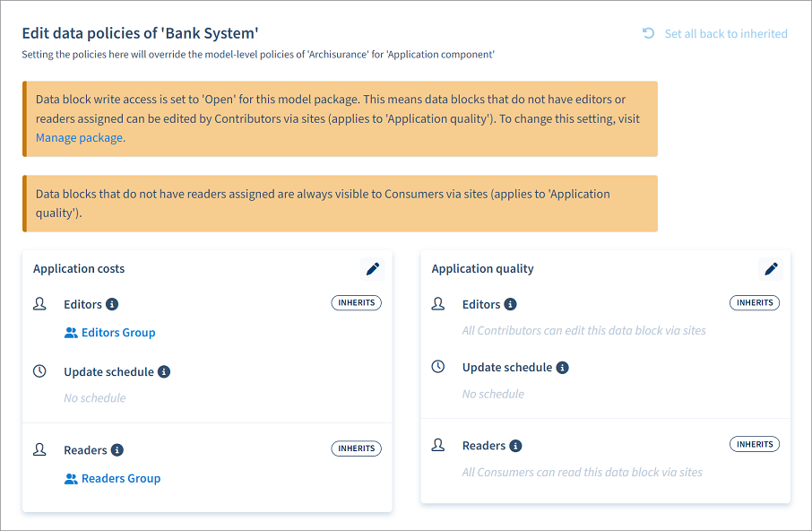Show info for Application quality Readers
Viewport: 812px width, 531px height.
515,446
